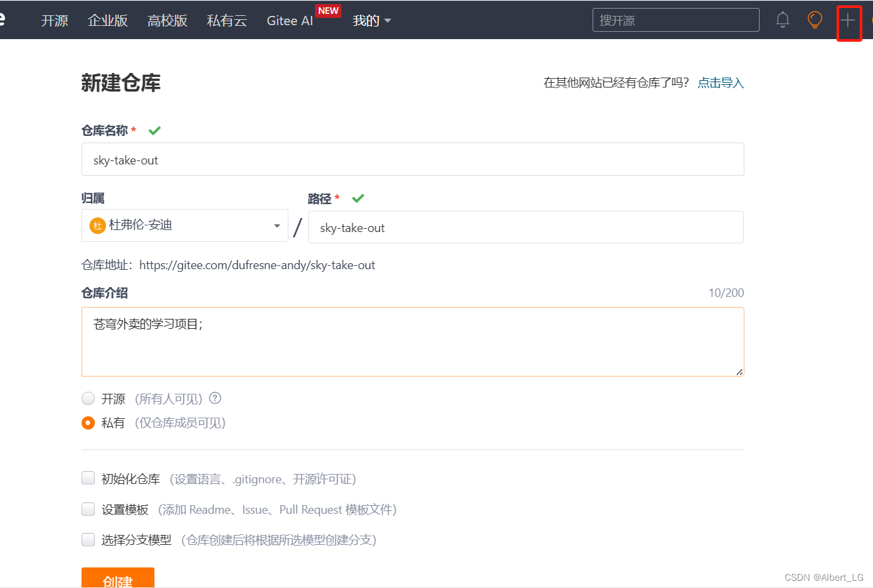
Task: Click the green checkmark beside 仓库名称
Action: tap(154, 131)
